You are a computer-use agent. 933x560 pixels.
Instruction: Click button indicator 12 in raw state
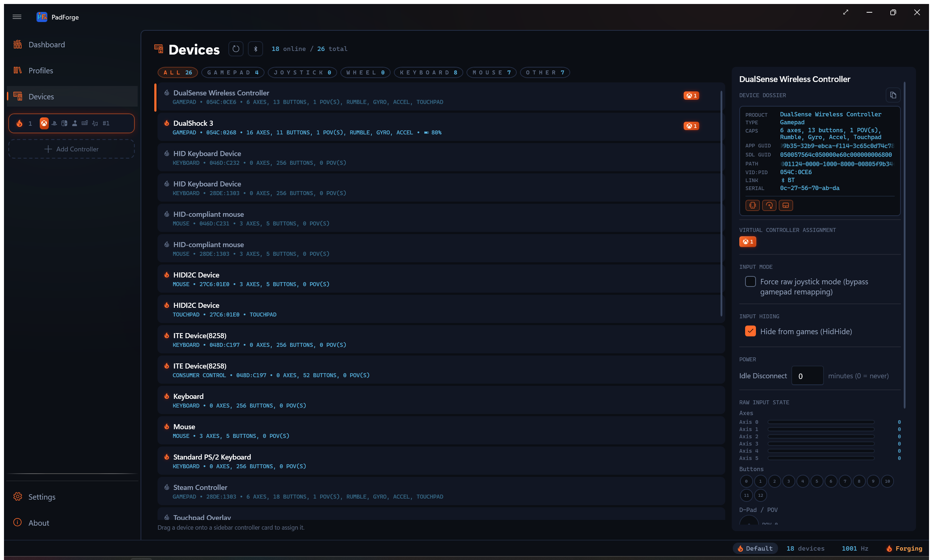pos(760,495)
